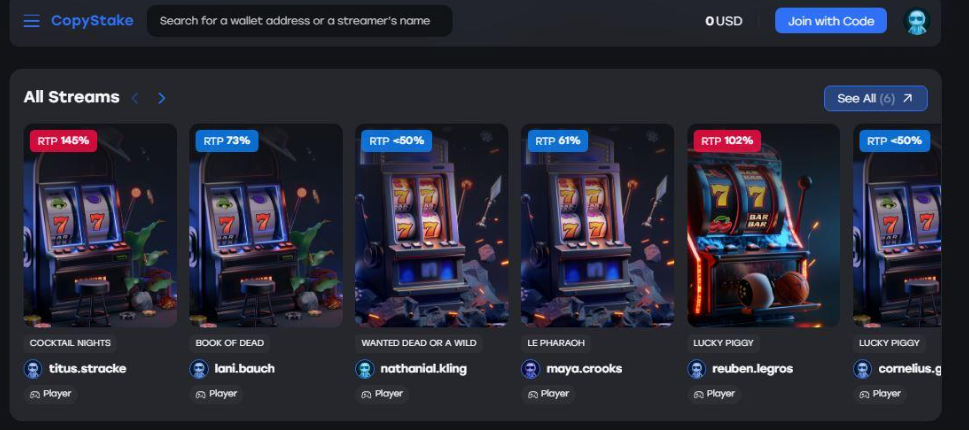Click lani.bauch's avatar icon
This screenshot has width=969, height=430.
click(x=199, y=369)
